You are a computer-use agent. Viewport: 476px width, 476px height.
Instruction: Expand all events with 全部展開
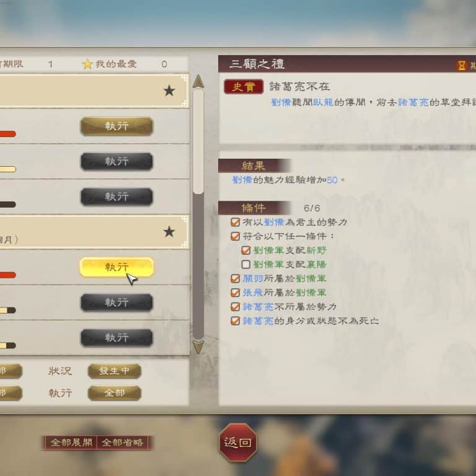71,443
